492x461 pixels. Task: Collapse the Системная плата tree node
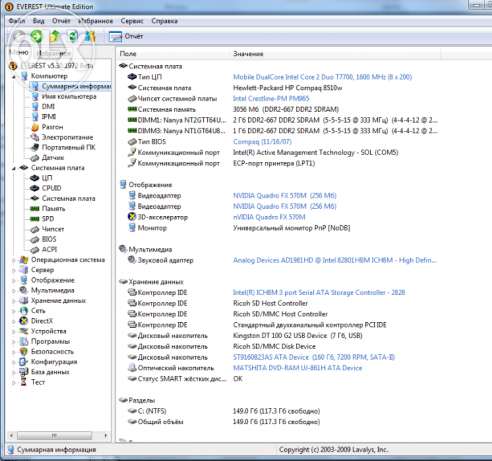click(14, 168)
